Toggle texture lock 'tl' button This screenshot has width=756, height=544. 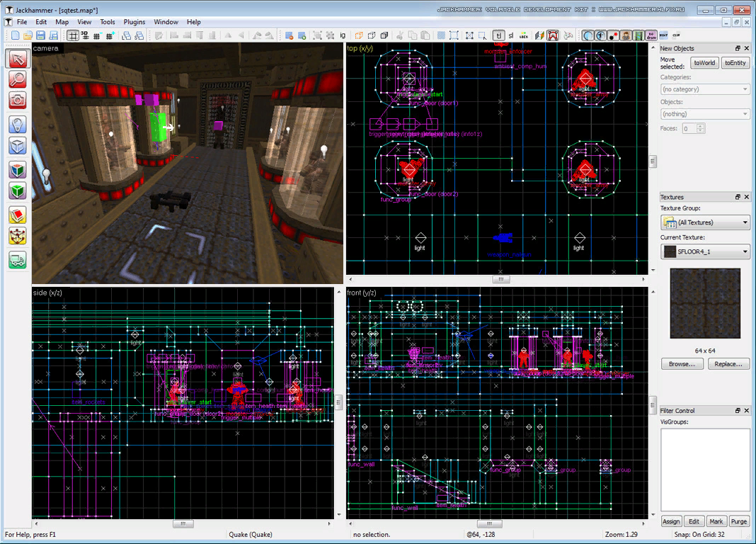pyautogui.click(x=498, y=35)
